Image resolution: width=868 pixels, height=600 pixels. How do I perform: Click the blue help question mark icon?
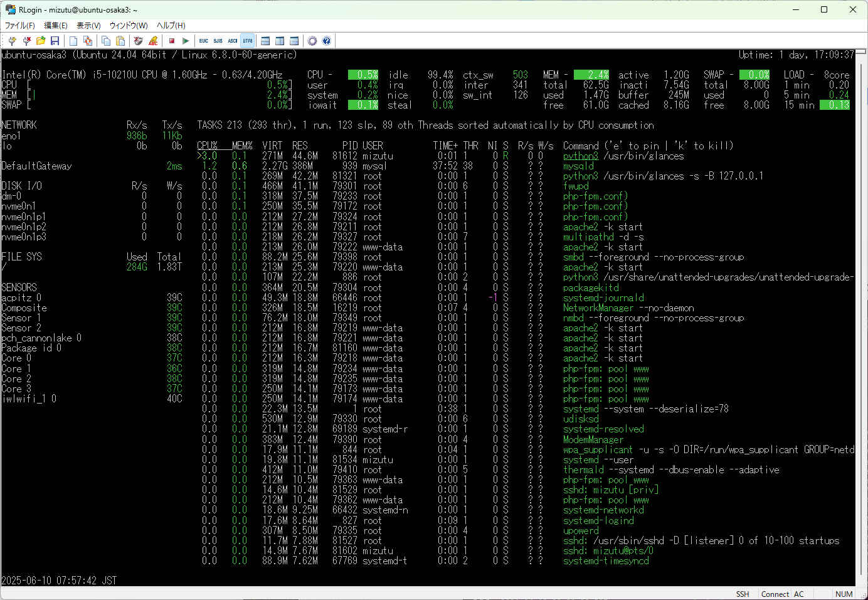pyautogui.click(x=327, y=41)
